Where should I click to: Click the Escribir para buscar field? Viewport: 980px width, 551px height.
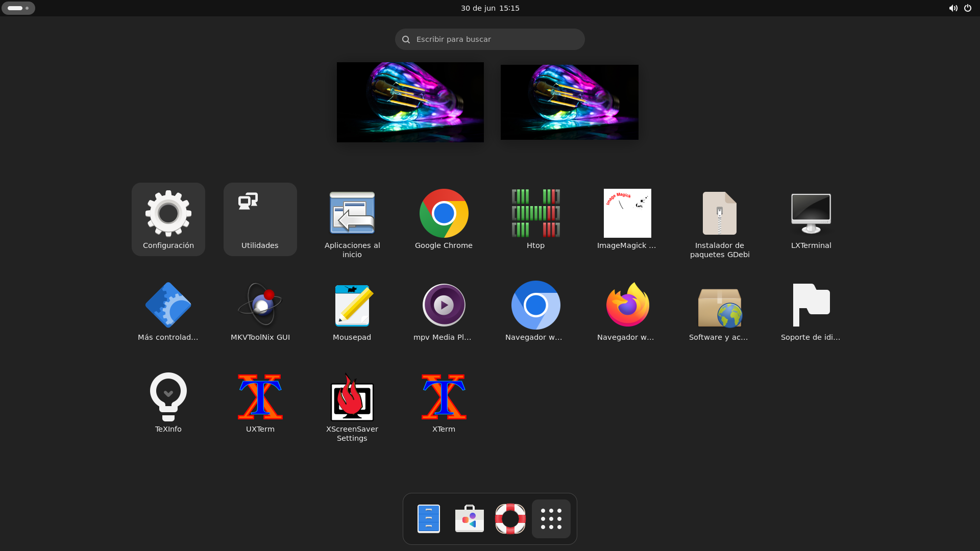click(489, 39)
